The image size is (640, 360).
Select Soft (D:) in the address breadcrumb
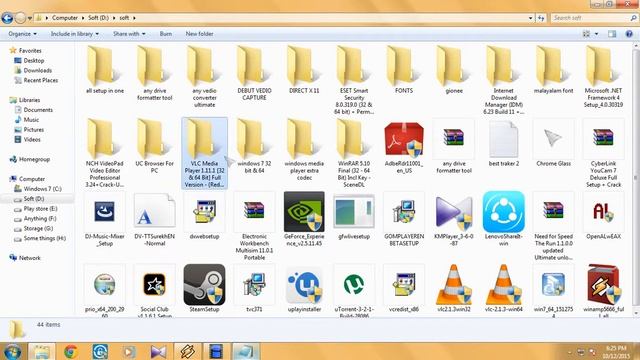tap(98, 18)
